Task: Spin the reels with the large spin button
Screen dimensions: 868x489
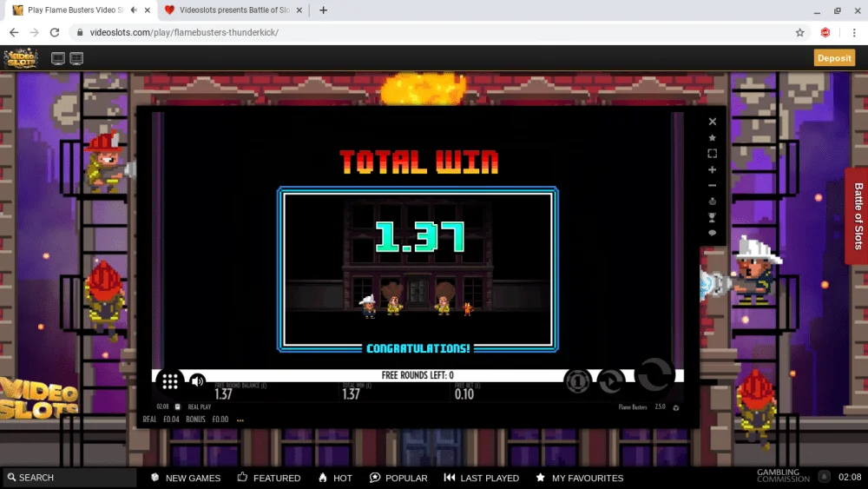Action: click(654, 375)
